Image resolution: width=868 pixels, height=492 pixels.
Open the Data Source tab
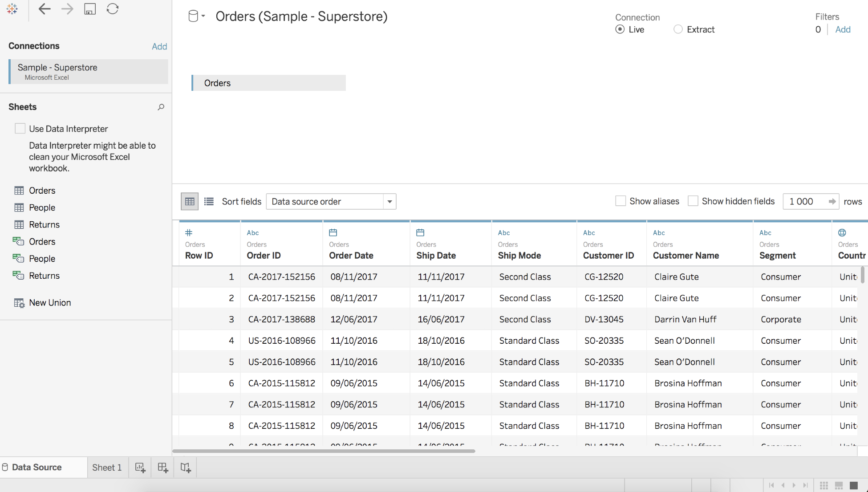44,468
